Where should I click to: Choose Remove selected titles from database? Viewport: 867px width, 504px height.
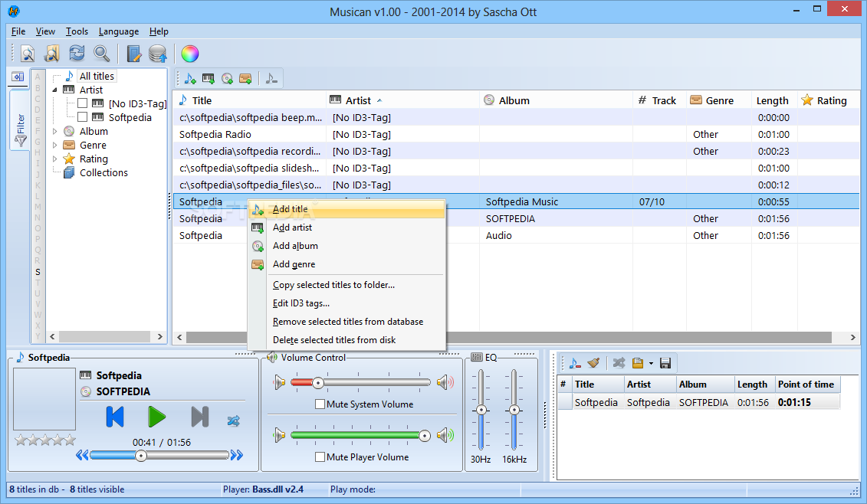[346, 322]
